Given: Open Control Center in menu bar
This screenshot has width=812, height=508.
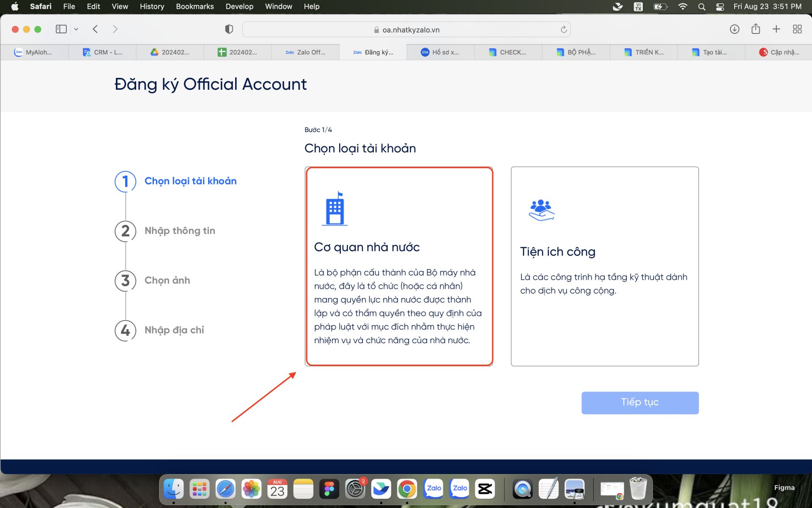Looking at the screenshot, I should click(x=720, y=6).
